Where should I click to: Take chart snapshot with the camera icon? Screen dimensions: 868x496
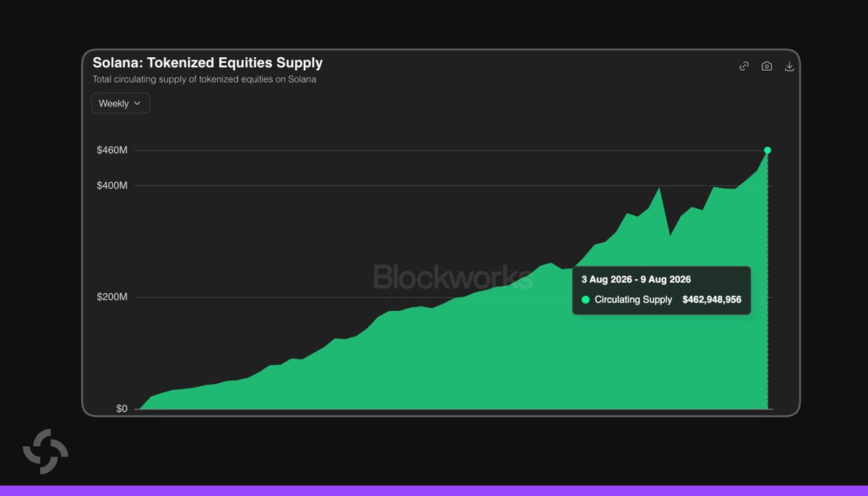coord(767,66)
